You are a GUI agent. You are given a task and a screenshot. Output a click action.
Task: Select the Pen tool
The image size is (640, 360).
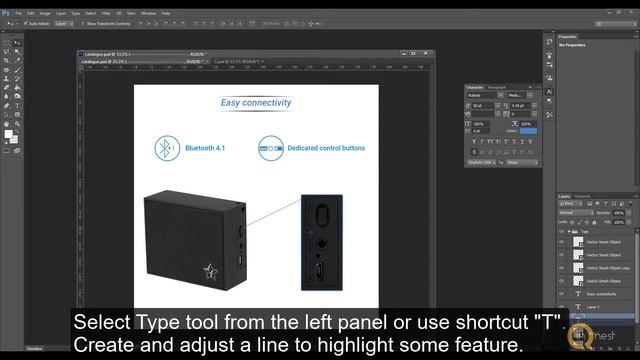(x=7, y=106)
